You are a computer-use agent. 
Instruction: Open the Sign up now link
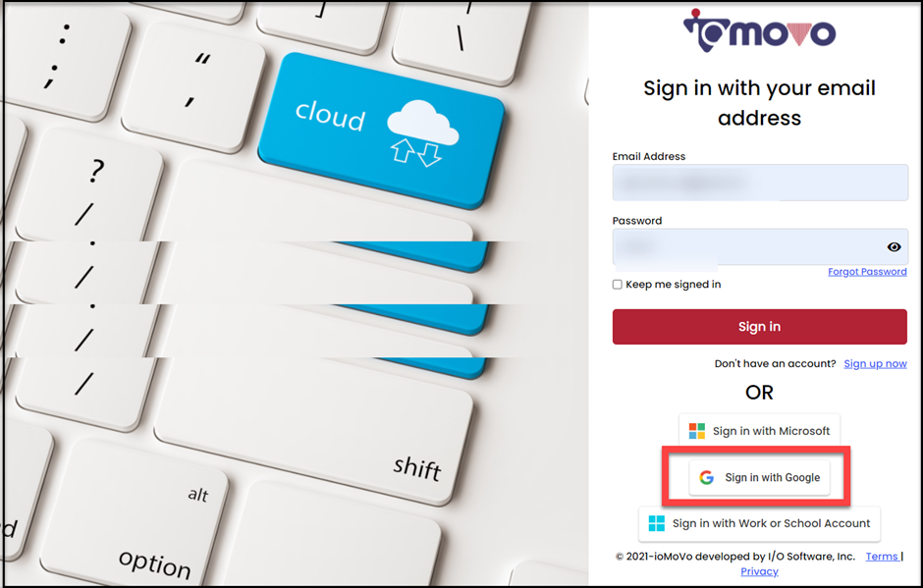pos(875,364)
